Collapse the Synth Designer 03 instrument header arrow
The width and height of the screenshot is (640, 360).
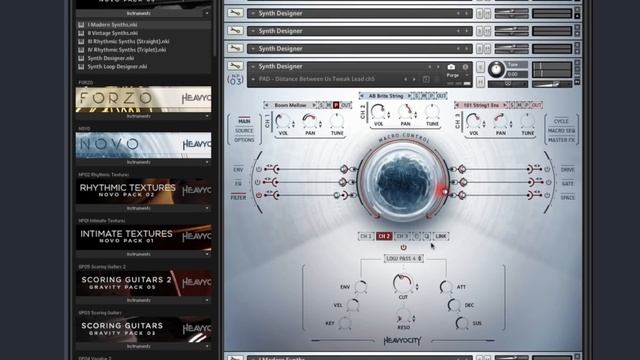tap(253, 67)
